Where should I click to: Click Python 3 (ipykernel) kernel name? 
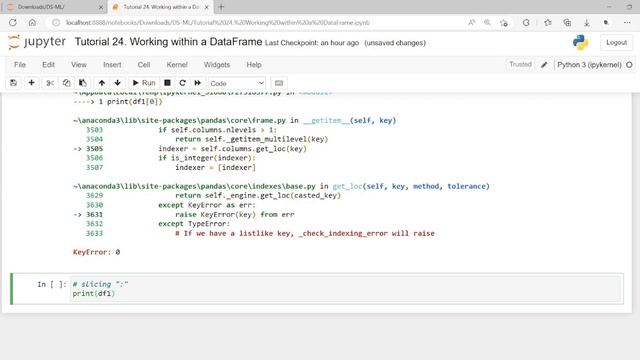point(589,65)
